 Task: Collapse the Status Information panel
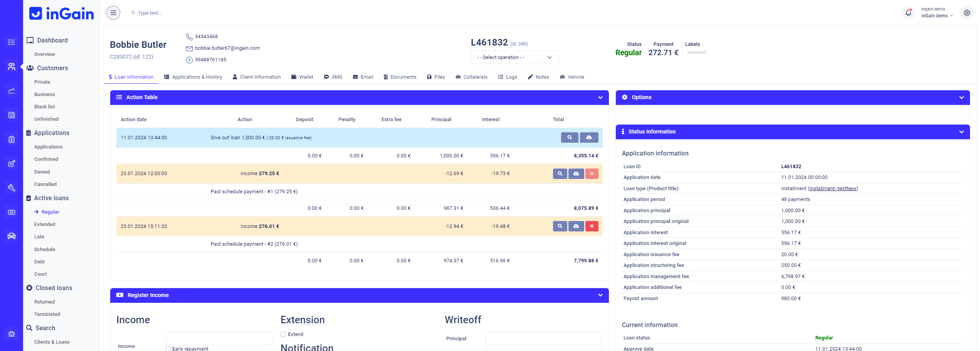point(962,132)
